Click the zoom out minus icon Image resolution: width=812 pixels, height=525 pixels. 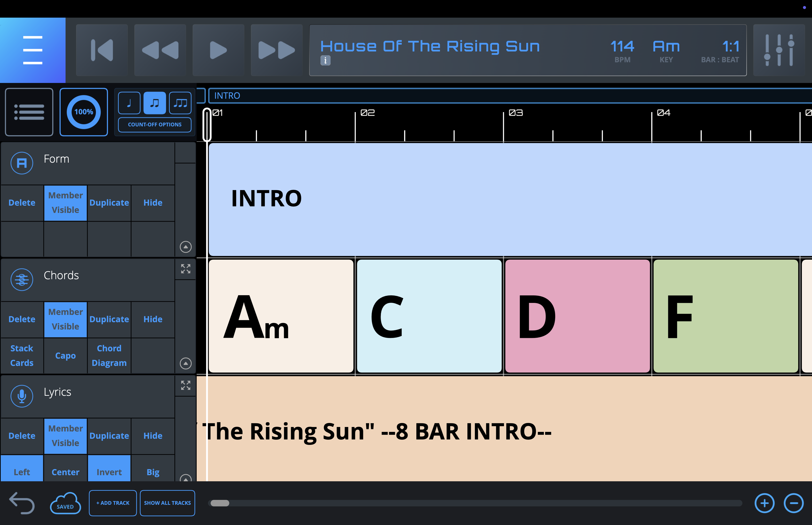[x=794, y=503]
